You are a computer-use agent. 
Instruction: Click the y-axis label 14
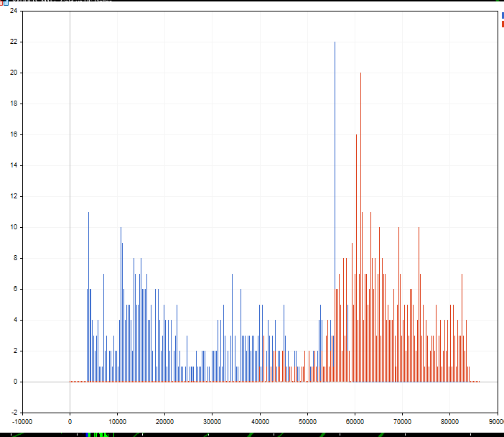click(x=14, y=165)
